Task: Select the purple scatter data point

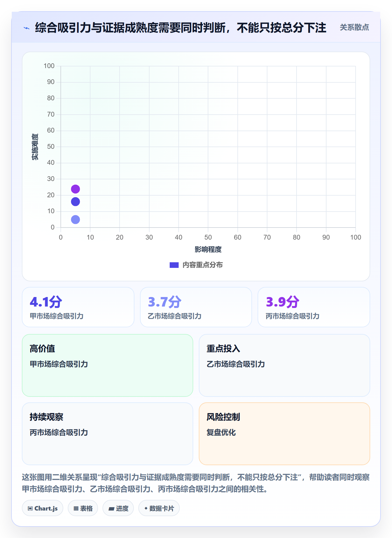Action: [x=75, y=189]
